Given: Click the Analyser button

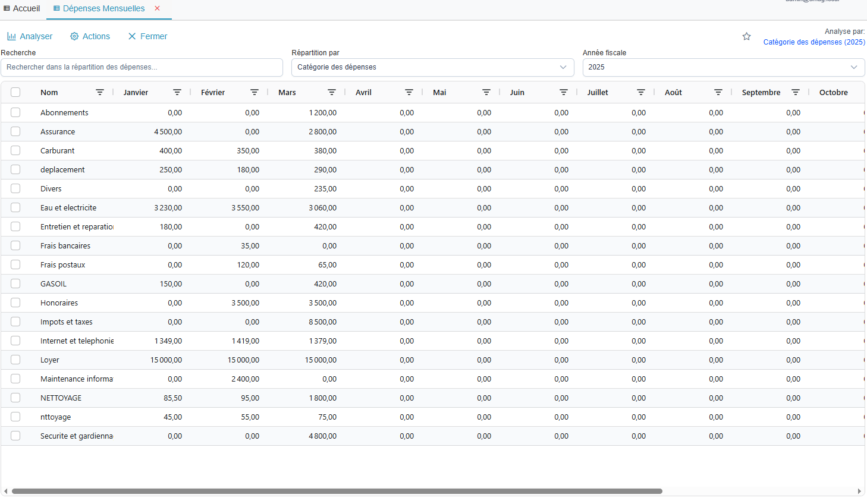Looking at the screenshot, I should (30, 36).
